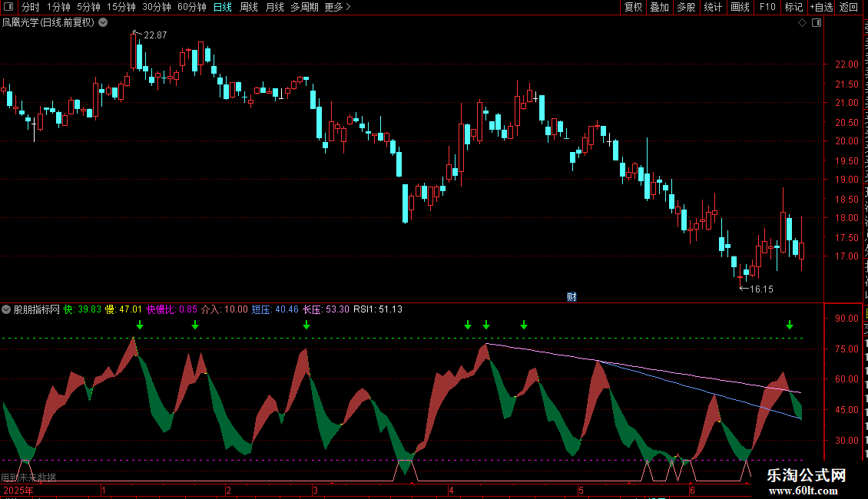This screenshot has height=499, width=868.
Task: Click the 快: 39.83 indicator value
Action: click(82, 309)
